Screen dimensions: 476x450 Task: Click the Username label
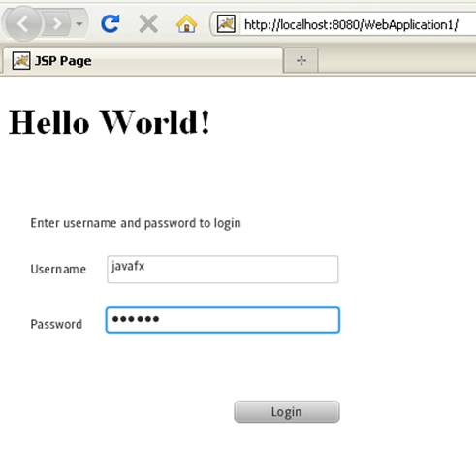pyautogui.click(x=58, y=269)
